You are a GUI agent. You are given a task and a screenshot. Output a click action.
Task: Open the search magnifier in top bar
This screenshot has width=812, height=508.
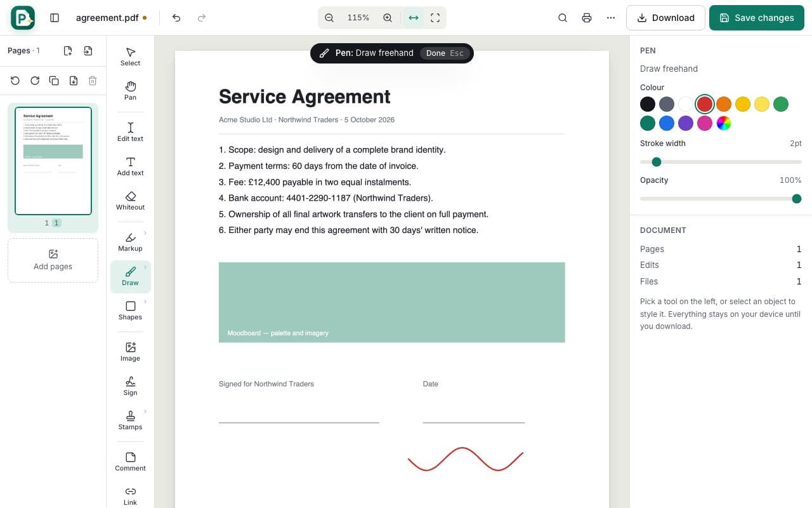pos(563,18)
